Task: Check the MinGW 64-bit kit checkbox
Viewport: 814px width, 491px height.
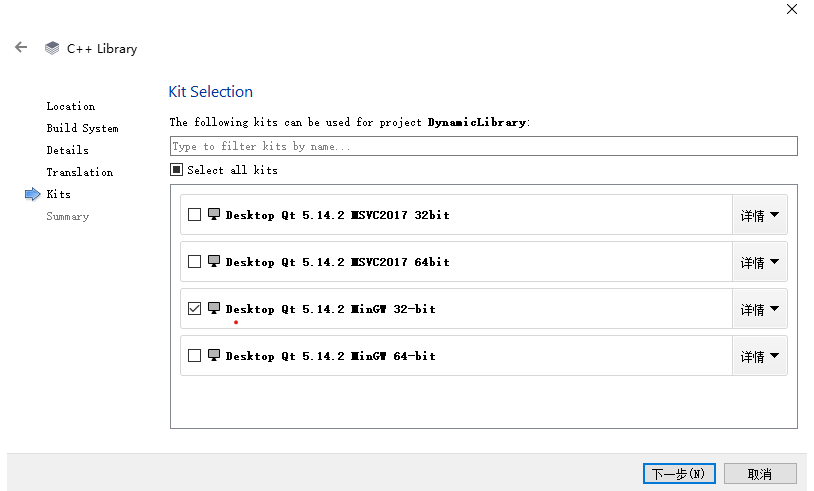Action: pos(194,356)
